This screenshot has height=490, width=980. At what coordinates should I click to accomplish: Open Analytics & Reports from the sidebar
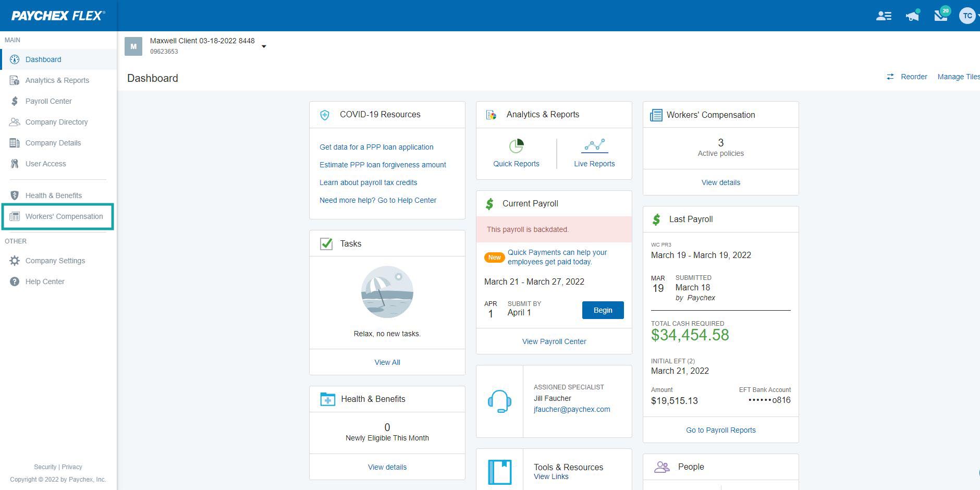click(x=58, y=80)
